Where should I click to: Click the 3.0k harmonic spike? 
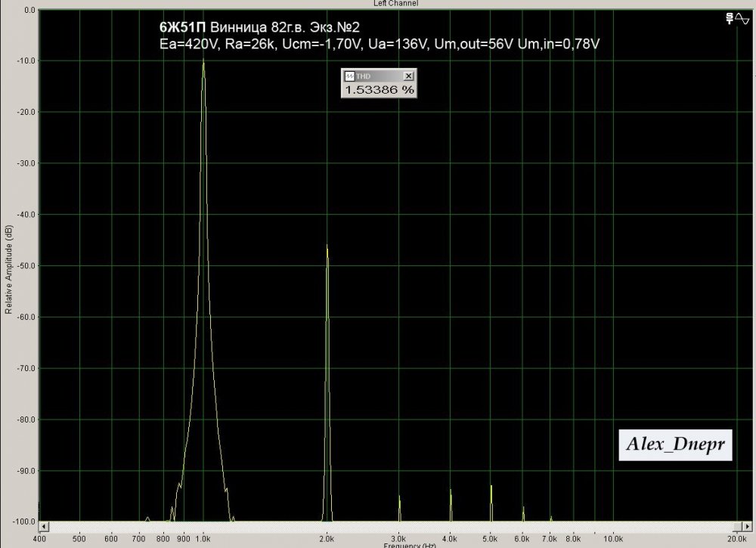click(399, 499)
